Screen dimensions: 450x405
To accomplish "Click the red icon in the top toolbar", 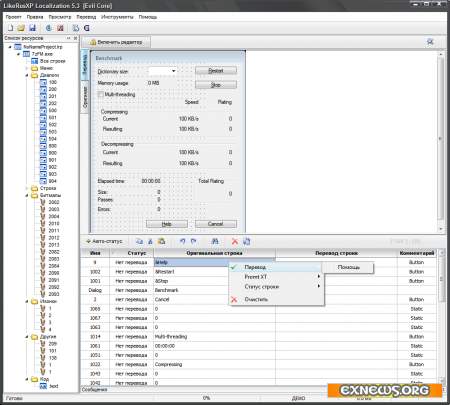I will pos(60,28).
